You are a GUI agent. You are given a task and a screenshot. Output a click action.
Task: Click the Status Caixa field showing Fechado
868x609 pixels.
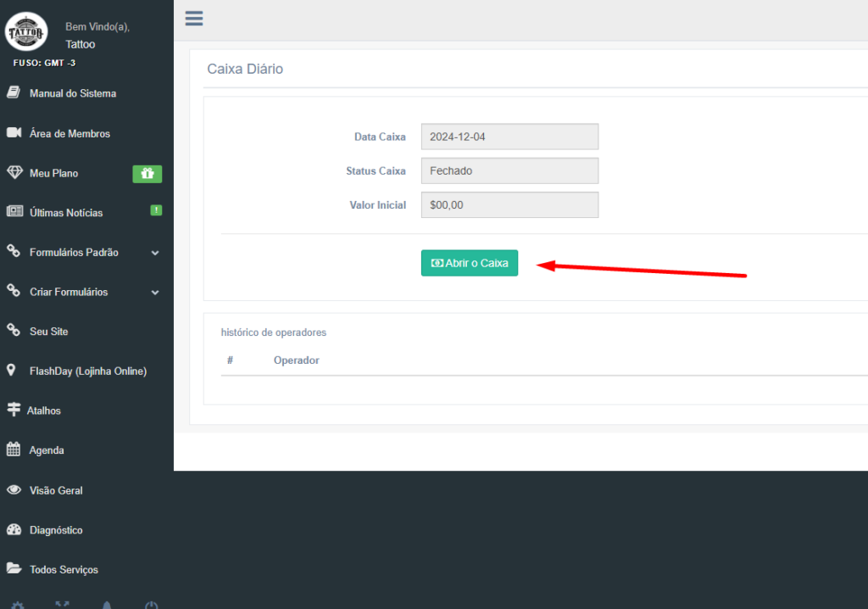click(509, 170)
